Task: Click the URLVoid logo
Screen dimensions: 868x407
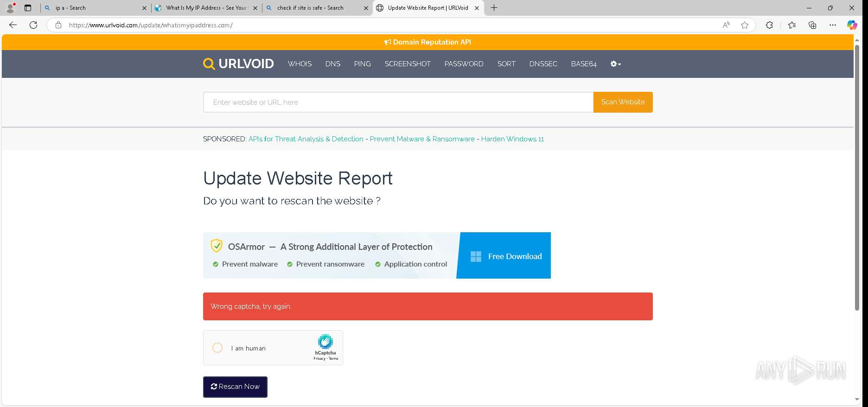Action: point(238,64)
